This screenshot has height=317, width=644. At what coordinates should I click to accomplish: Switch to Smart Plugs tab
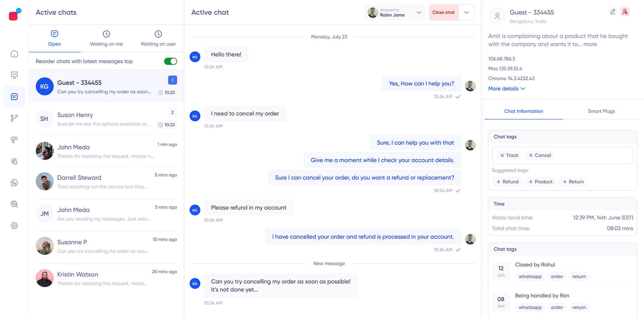point(601,111)
